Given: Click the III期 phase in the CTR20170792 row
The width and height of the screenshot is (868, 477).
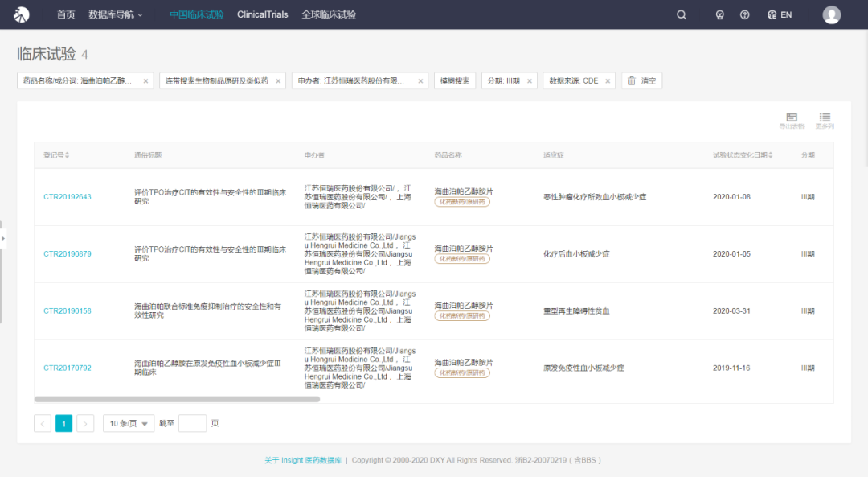Looking at the screenshot, I should [x=808, y=368].
